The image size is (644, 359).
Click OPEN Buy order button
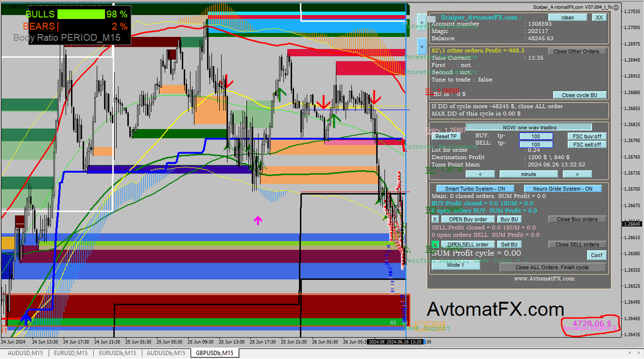pos(468,219)
